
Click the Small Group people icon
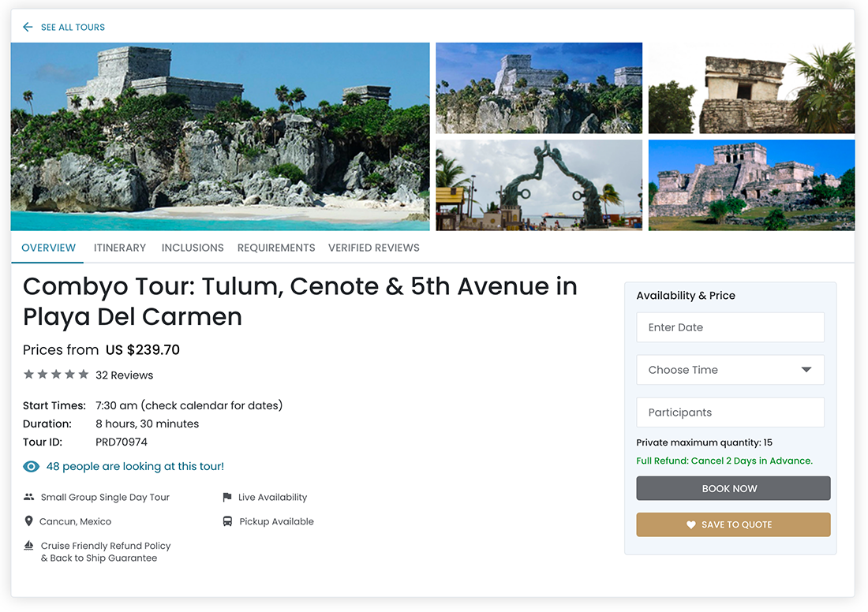29,498
